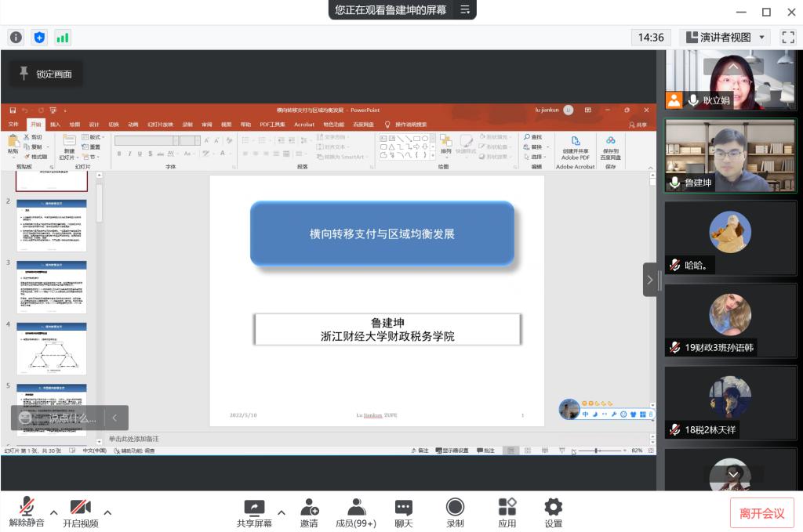Image resolution: width=803 pixels, height=532 pixels.
Task: Open the members list (99+)
Action: point(356,512)
